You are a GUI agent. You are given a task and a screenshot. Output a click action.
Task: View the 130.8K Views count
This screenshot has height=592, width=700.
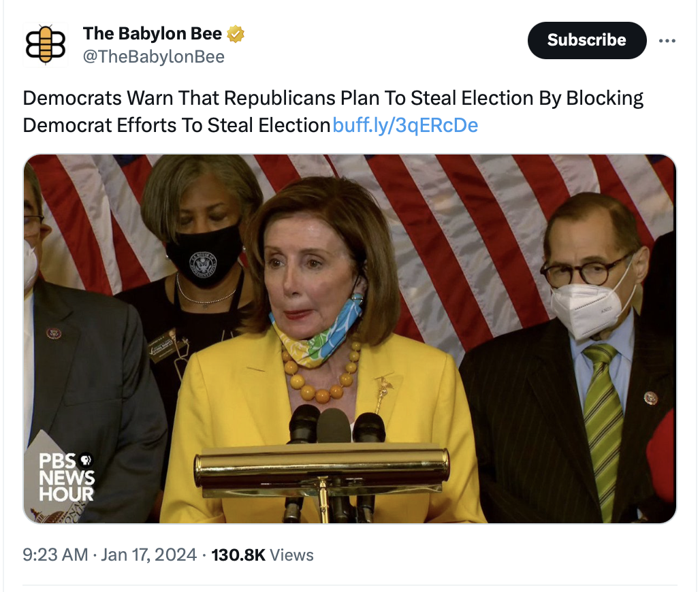point(262,555)
